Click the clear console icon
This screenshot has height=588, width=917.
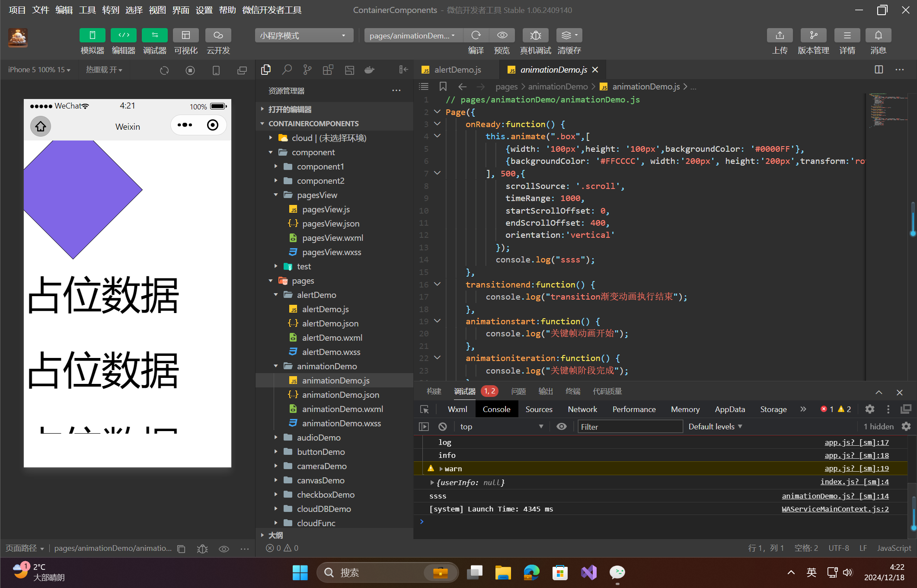pyautogui.click(x=442, y=427)
